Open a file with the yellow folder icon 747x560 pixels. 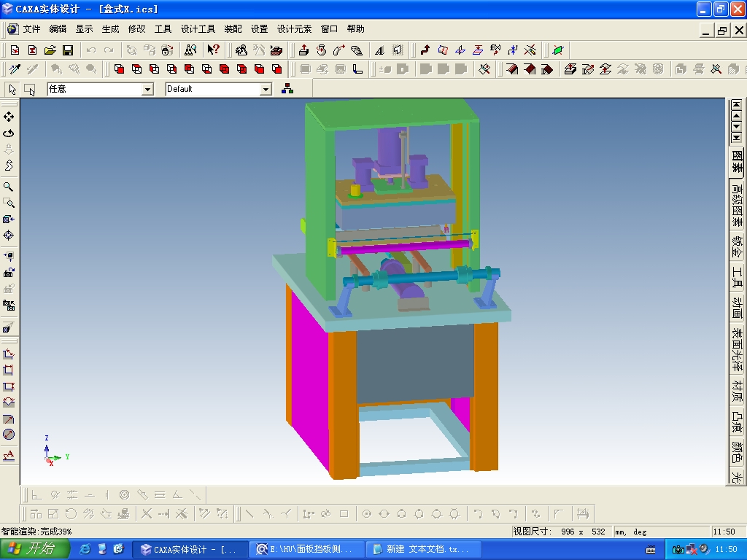click(50, 50)
